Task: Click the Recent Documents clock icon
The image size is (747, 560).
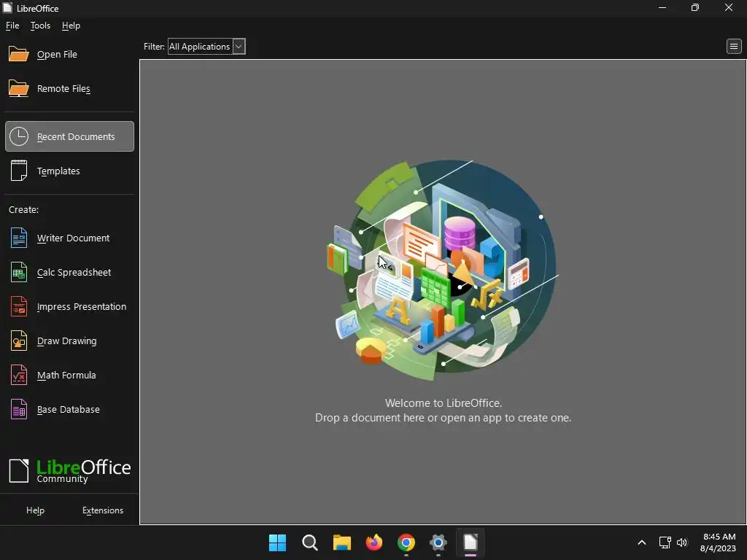Action: (x=18, y=136)
